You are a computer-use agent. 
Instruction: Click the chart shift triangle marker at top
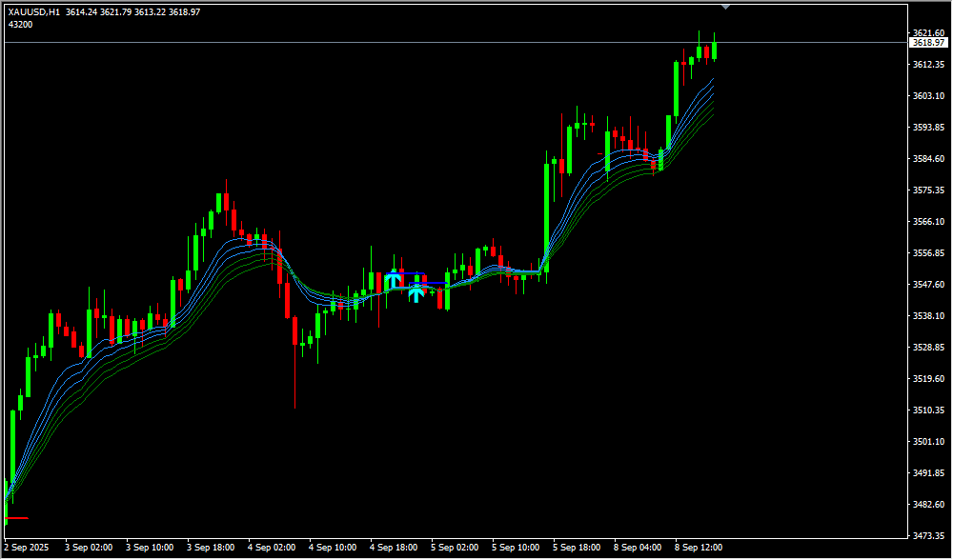[x=726, y=7]
